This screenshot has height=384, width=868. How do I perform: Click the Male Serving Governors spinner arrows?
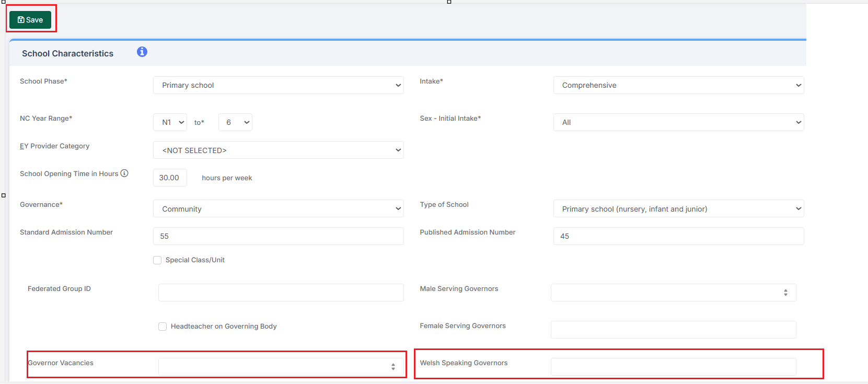point(785,293)
